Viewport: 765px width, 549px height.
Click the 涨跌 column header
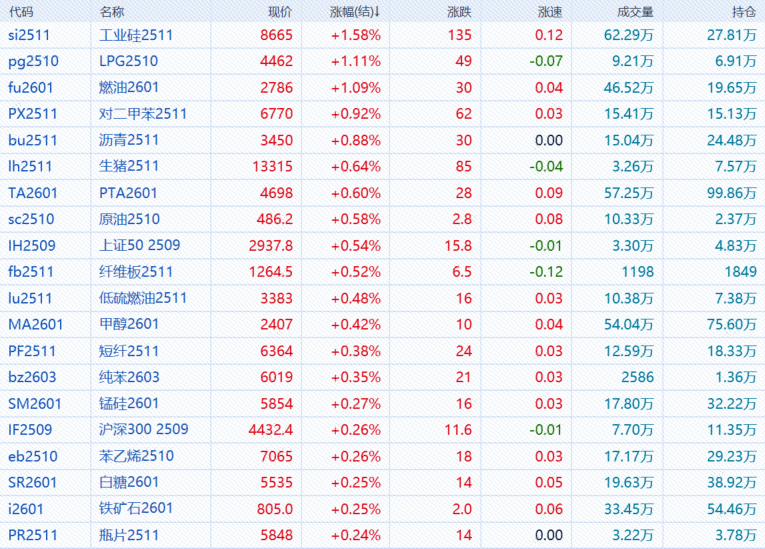[x=459, y=12]
